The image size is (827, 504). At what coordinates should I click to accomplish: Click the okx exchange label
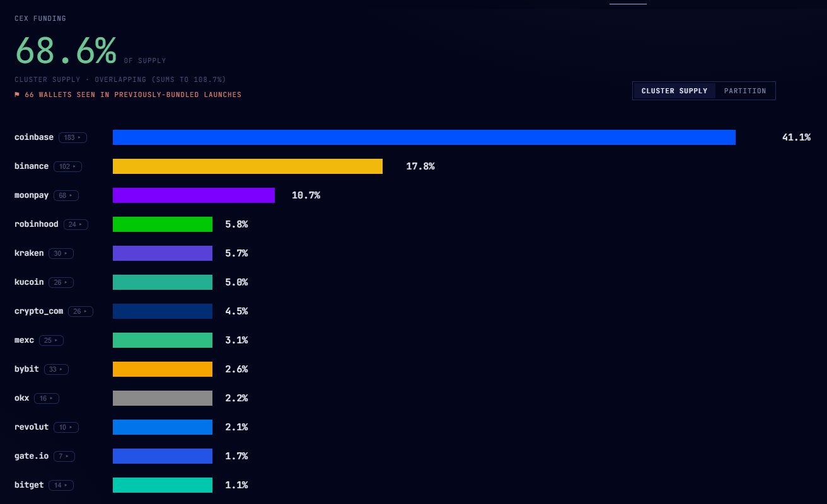pyautogui.click(x=22, y=398)
